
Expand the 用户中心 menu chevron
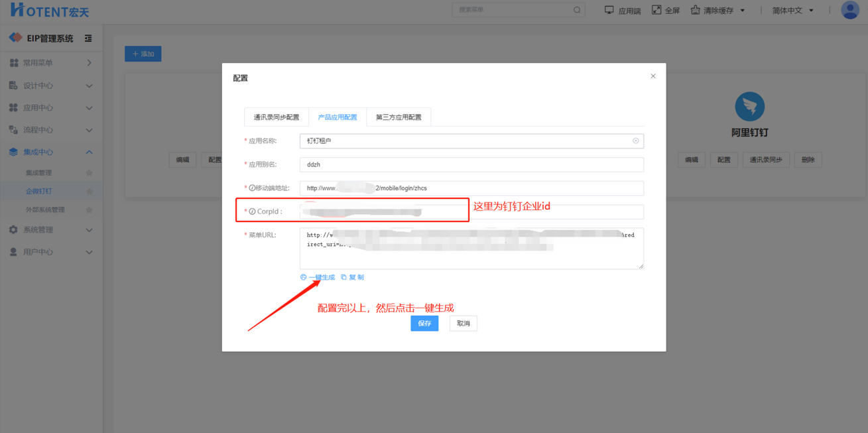coord(90,252)
